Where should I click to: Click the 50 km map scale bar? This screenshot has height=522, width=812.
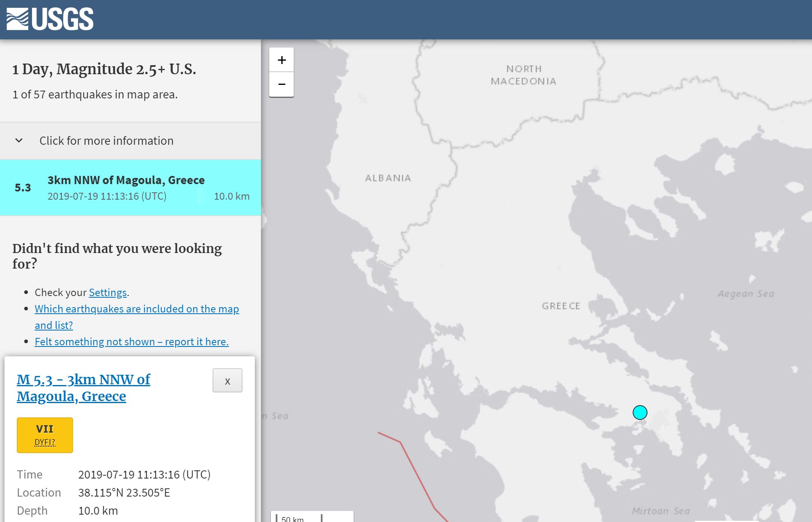pyautogui.click(x=299, y=518)
